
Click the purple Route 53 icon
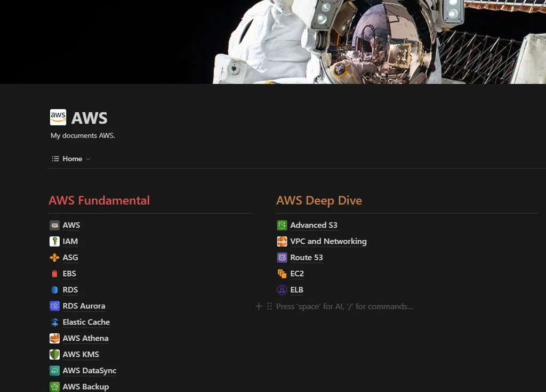coord(282,257)
